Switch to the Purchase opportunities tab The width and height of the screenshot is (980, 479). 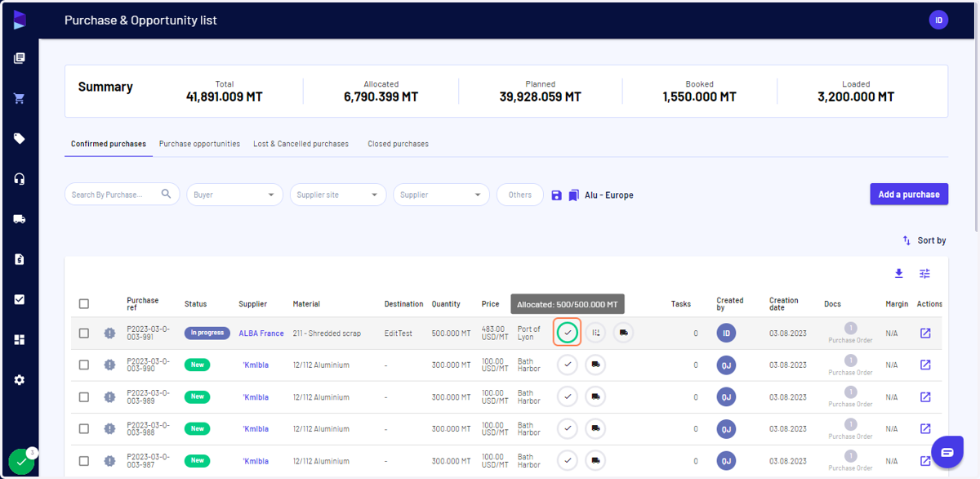point(199,144)
